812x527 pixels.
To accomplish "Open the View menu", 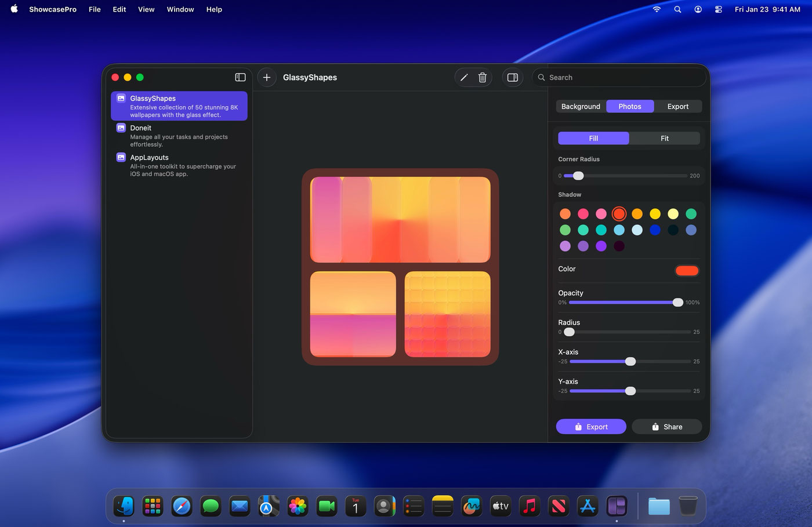I will coord(146,9).
